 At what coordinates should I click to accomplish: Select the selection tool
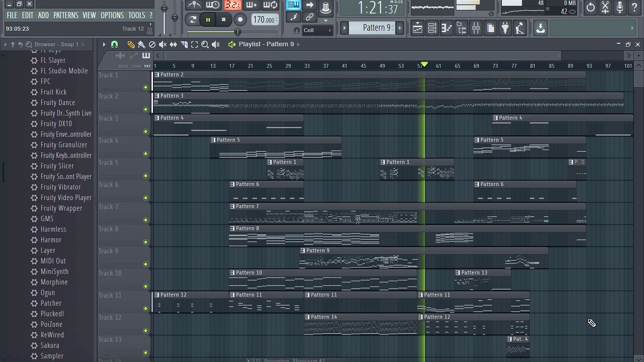(x=194, y=44)
